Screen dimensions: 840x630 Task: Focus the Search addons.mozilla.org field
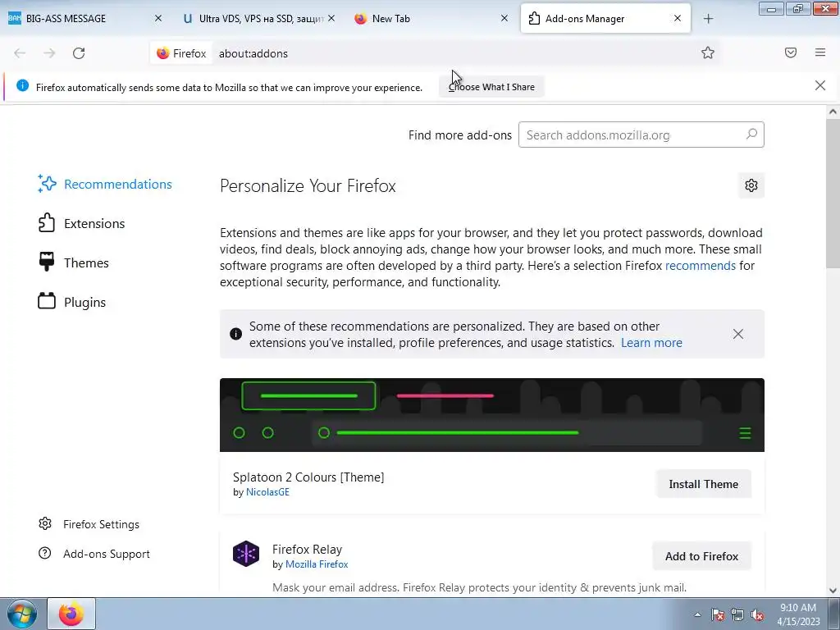(641, 135)
